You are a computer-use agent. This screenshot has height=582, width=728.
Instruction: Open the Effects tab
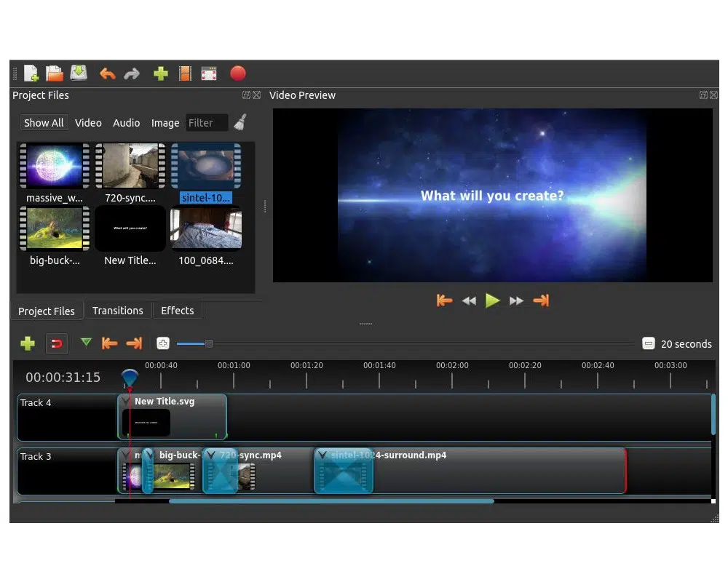(x=177, y=311)
